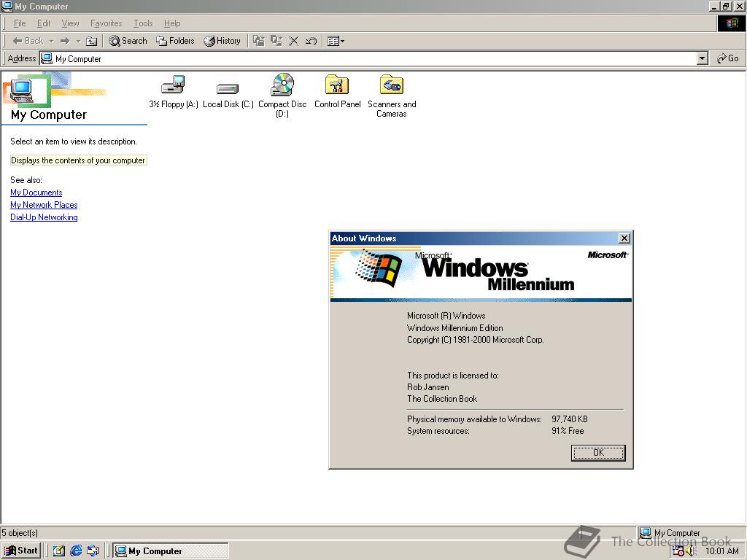
Task: Click the Address bar field
Action: [368, 58]
